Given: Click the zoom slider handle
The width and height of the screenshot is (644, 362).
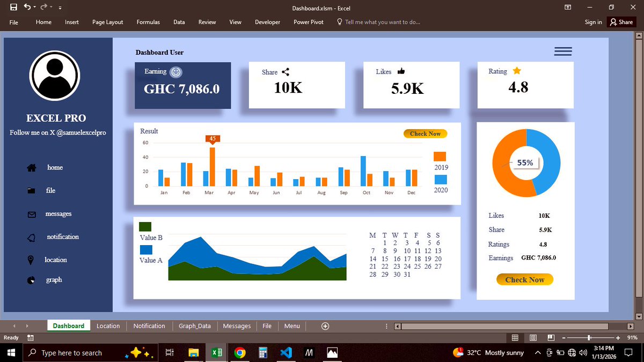Looking at the screenshot, I should click(x=589, y=338).
